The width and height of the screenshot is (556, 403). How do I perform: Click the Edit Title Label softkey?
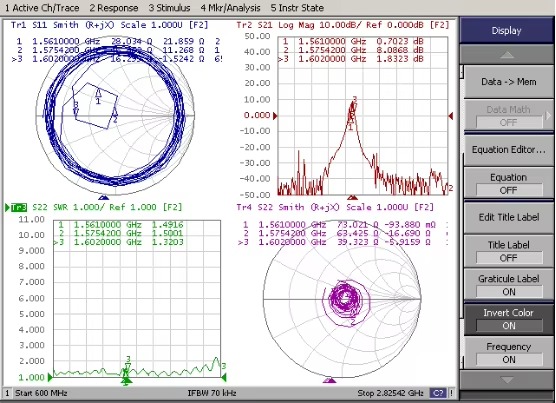point(508,217)
